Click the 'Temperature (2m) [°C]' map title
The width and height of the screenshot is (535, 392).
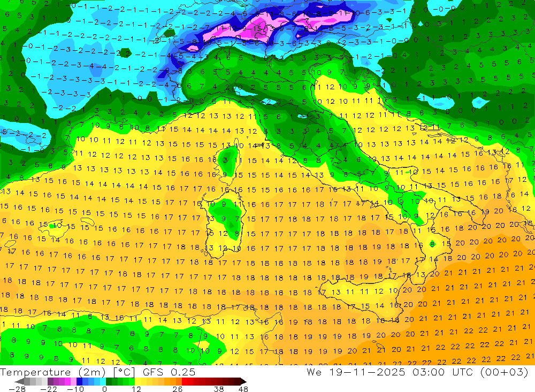click(67, 372)
